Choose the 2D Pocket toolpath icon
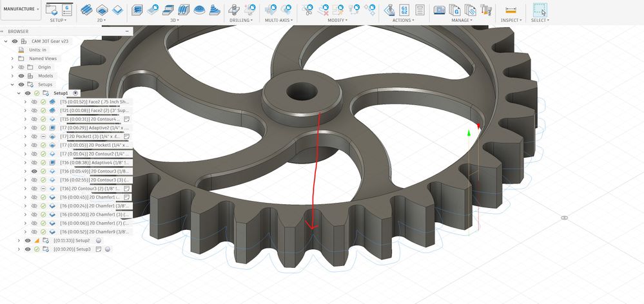Screen dimensions: 644x304 point(102,10)
